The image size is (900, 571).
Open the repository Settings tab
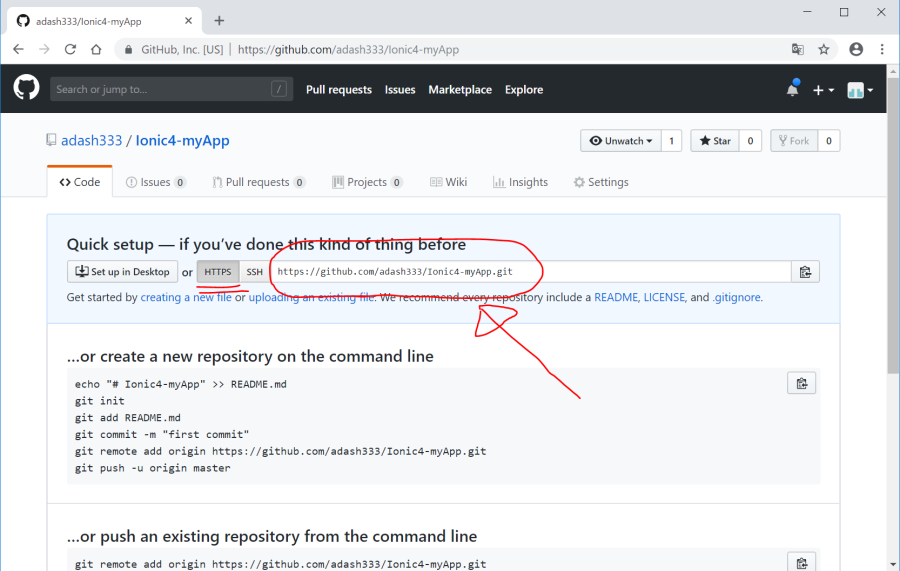pos(601,182)
